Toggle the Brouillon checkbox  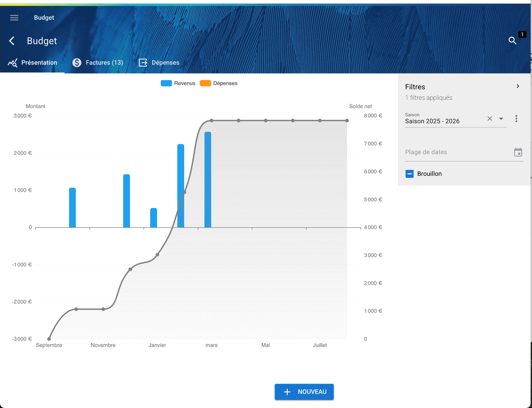(409, 174)
